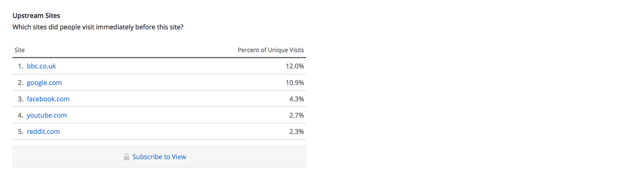The image size is (644, 182).
Task: Select rank number 5 beside reddit.com
Action: tap(20, 132)
